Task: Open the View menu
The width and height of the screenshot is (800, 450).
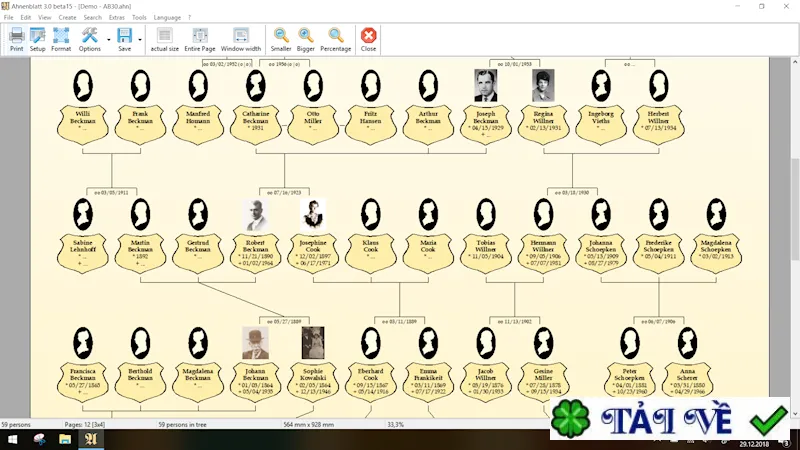Action: [44, 17]
